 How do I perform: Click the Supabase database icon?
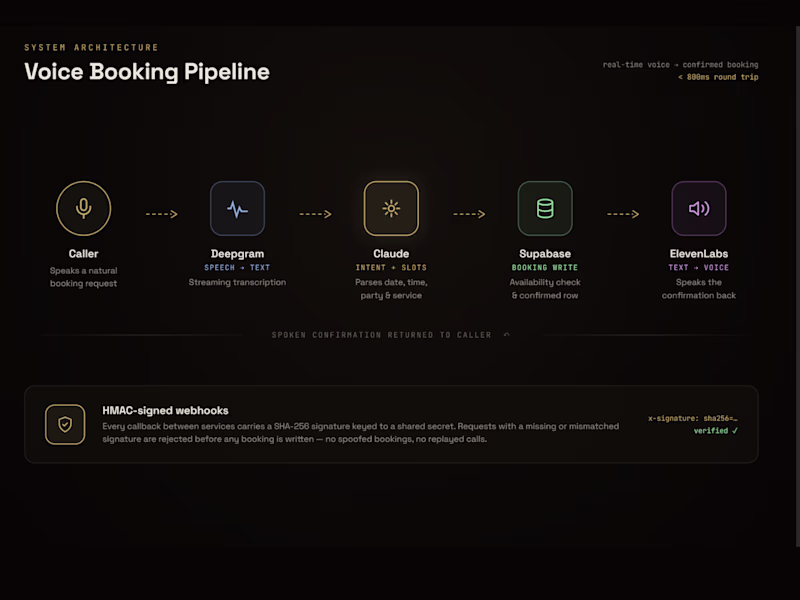[545, 208]
